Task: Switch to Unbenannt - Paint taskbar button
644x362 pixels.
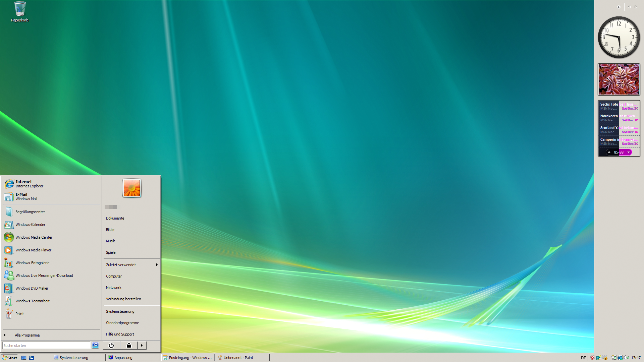Action: coord(243,358)
